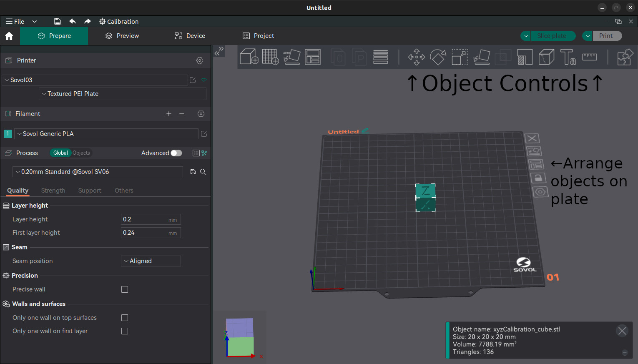The width and height of the screenshot is (638, 364).
Task: Select the Move tool icon
Action: [x=416, y=57]
